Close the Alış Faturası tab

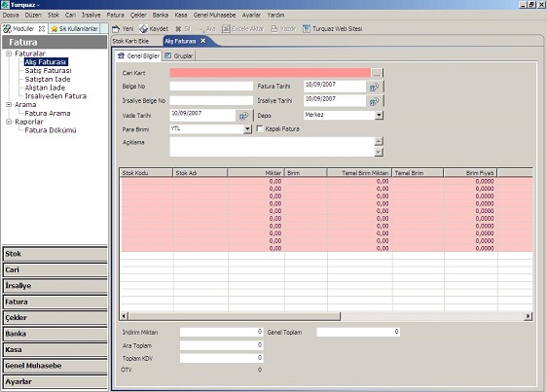tap(203, 41)
